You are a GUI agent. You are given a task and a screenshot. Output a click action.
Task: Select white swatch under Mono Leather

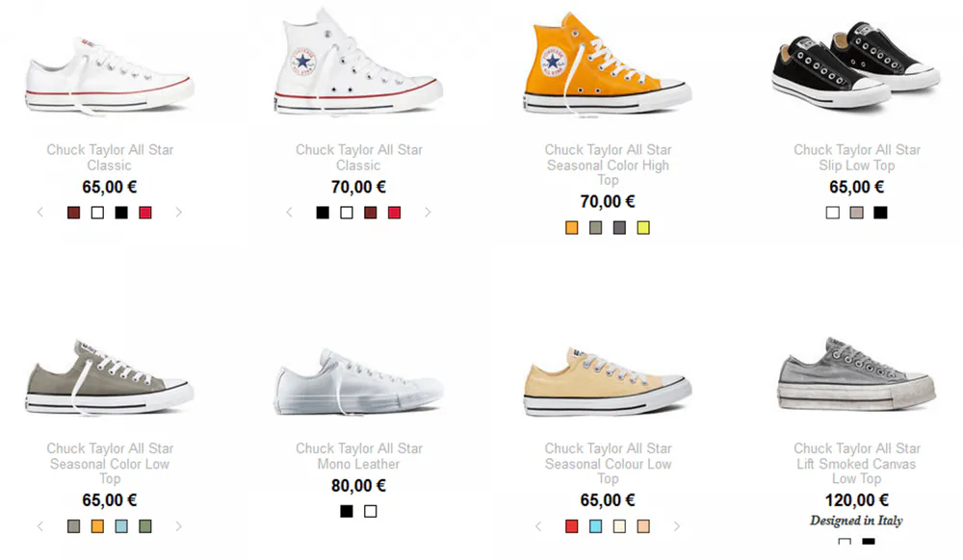[x=371, y=511]
